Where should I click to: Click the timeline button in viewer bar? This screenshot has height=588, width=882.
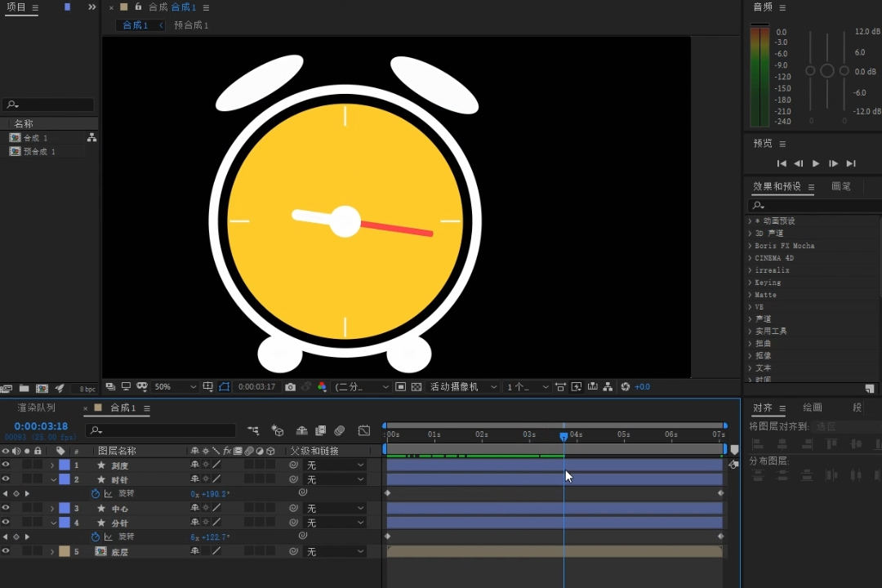592,387
